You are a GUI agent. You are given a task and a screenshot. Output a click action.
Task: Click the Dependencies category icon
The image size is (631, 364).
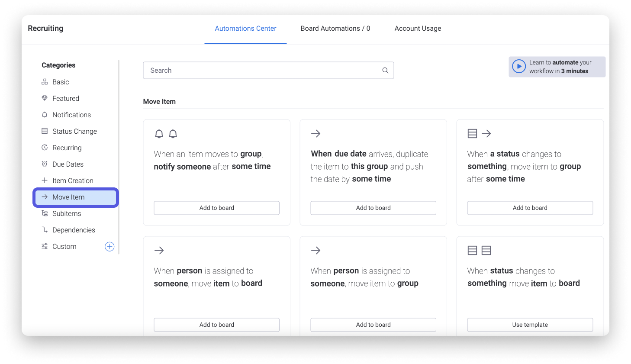click(45, 230)
